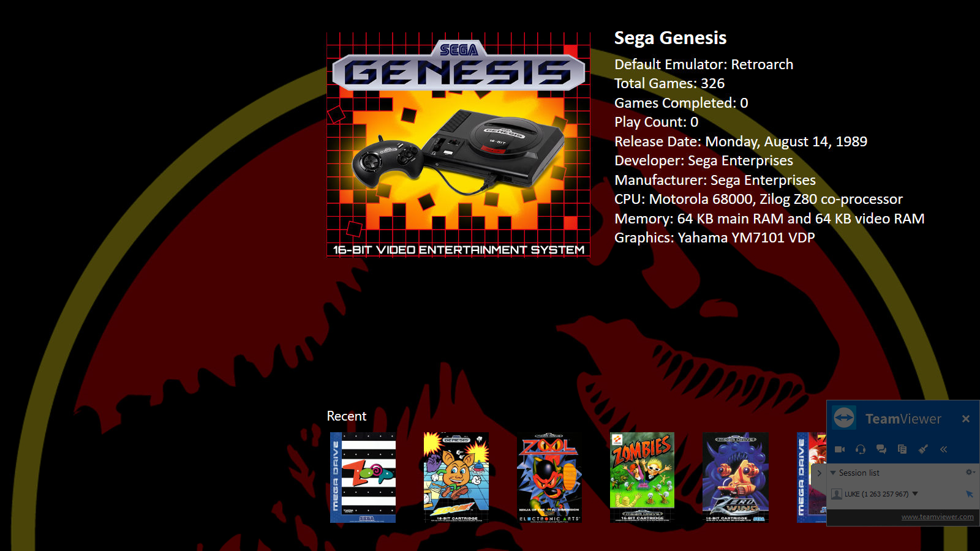Screen dimensions: 980x551
Task: Select the Zool game cover
Action: (x=549, y=478)
